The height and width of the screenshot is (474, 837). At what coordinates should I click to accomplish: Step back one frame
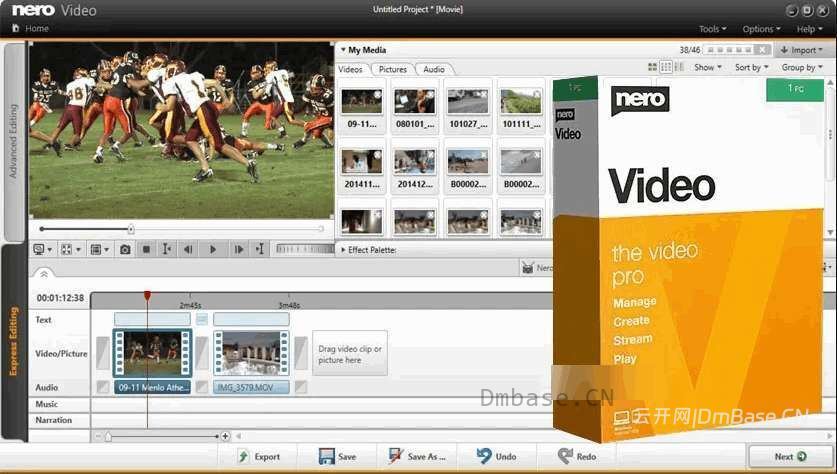(188, 249)
